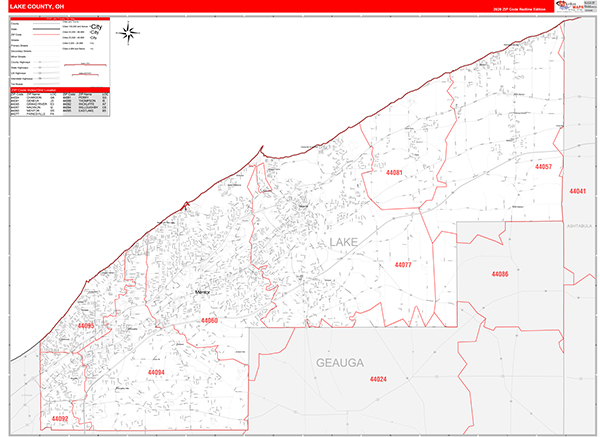The height and width of the screenshot is (437, 600).
Task: Click ZIP code label 44060
Action: pos(209,321)
